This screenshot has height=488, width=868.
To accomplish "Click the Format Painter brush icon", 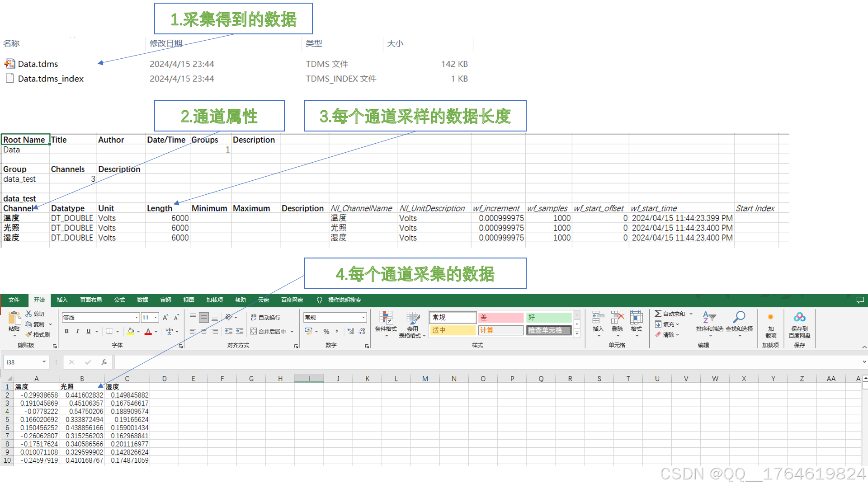I will (x=29, y=335).
